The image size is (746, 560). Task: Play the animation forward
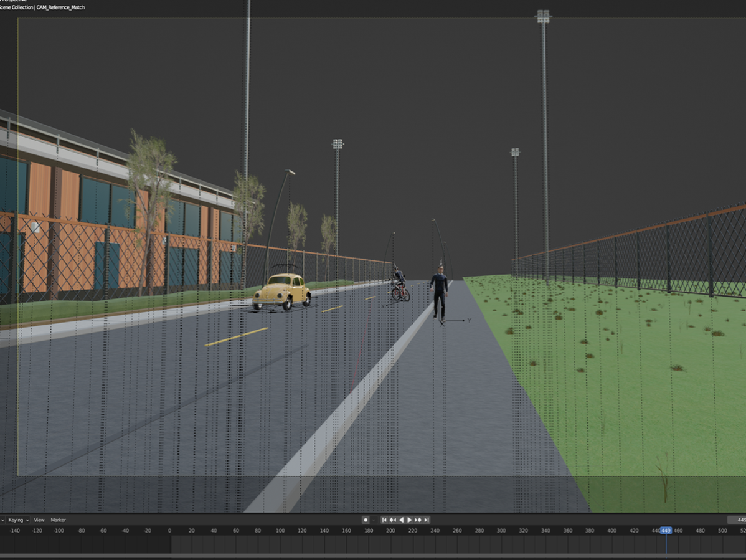tap(410, 520)
